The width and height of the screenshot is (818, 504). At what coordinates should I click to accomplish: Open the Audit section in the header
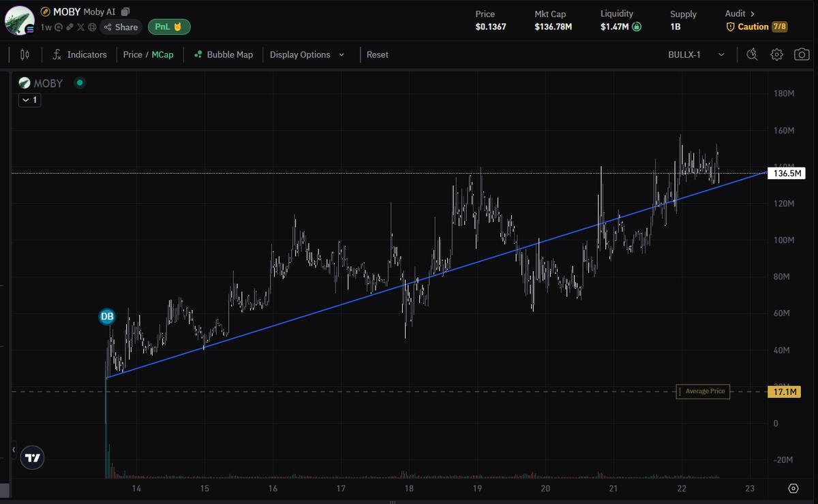(737, 13)
